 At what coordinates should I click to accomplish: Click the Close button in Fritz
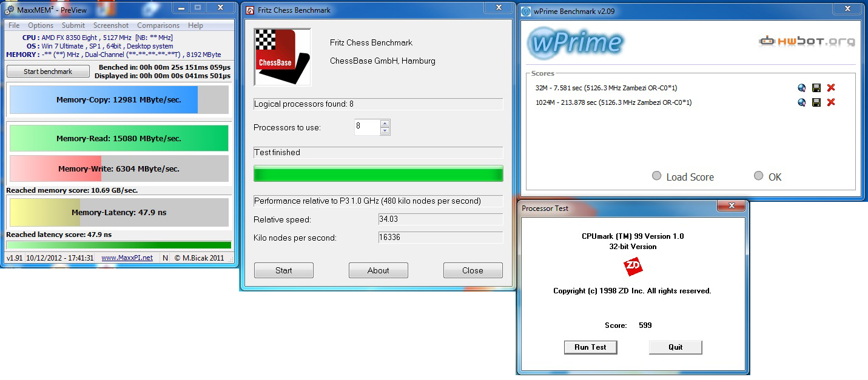pyautogui.click(x=473, y=270)
